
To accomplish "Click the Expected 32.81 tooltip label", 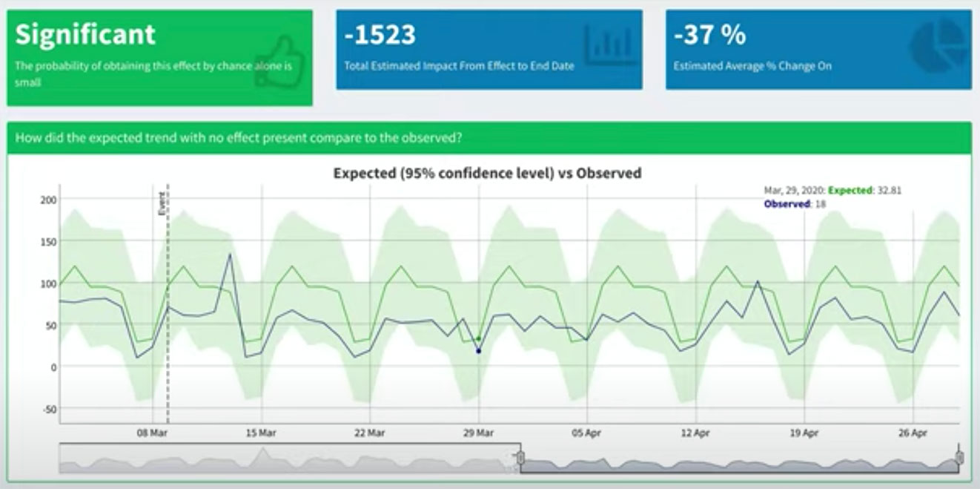I will click(864, 191).
